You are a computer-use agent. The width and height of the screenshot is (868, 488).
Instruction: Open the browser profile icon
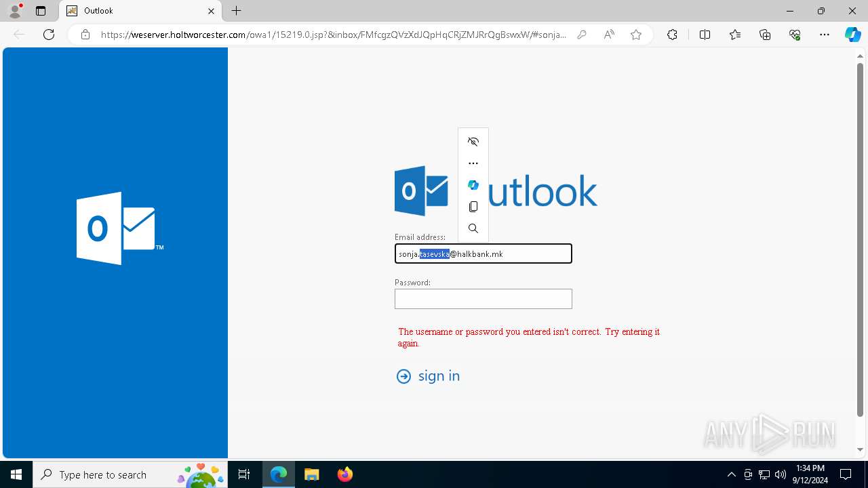(x=15, y=11)
